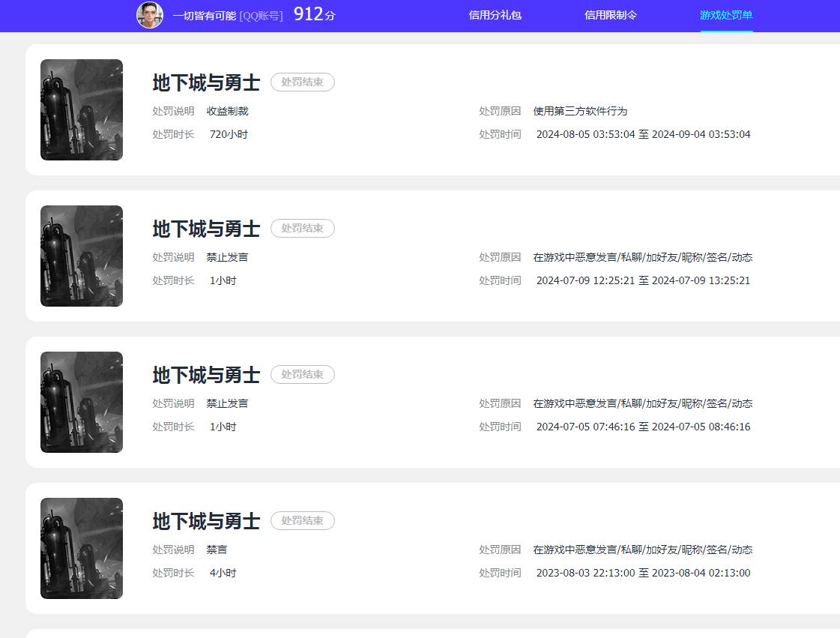Open game thumbnail for the 4小时 禁言 penalty
This screenshot has height=638, width=840.
pyautogui.click(x=82, y=549)
